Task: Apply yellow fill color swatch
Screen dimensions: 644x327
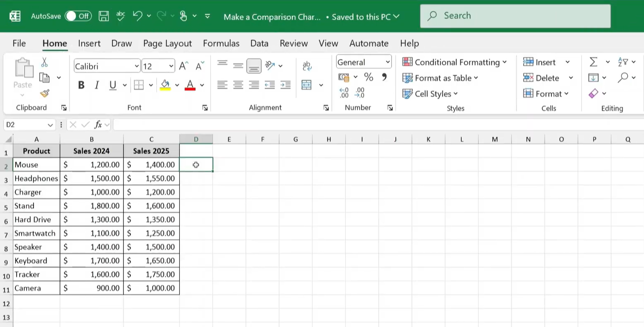Action: 165,85
